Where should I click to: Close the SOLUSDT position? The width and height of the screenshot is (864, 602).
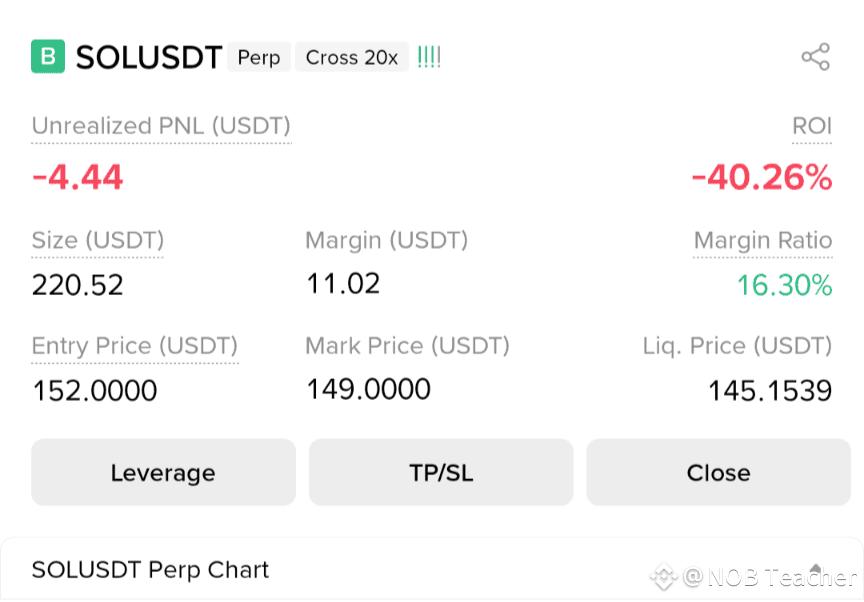tap(719, 472)
